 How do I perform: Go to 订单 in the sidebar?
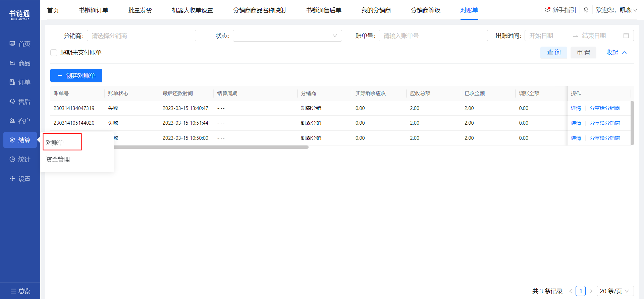pos(20,82)
